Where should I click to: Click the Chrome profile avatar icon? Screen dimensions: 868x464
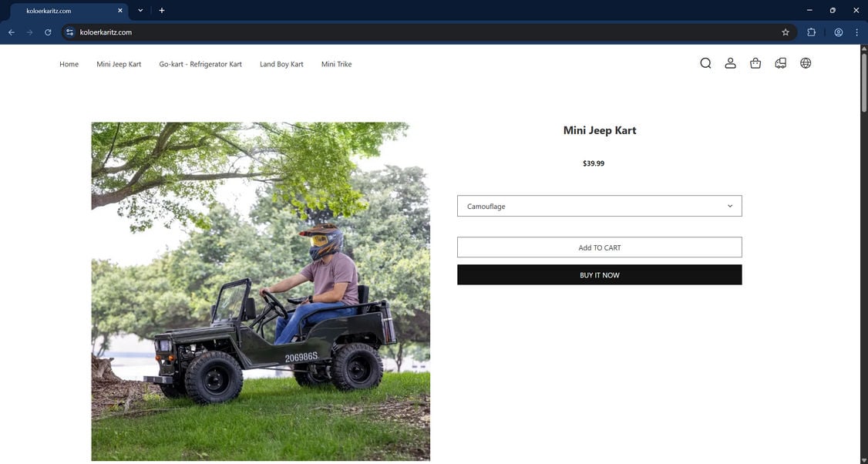pyautogui.click(x=838, y=32)
